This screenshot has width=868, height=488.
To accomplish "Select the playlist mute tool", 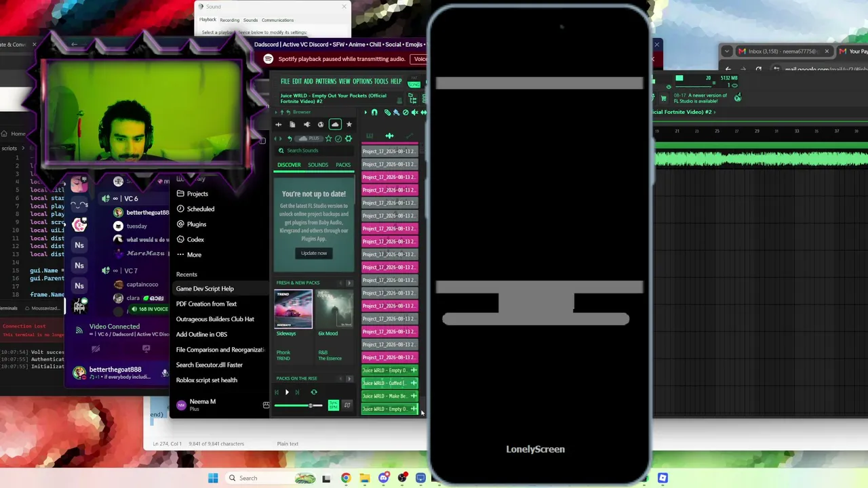I will (x=414, y=113).
